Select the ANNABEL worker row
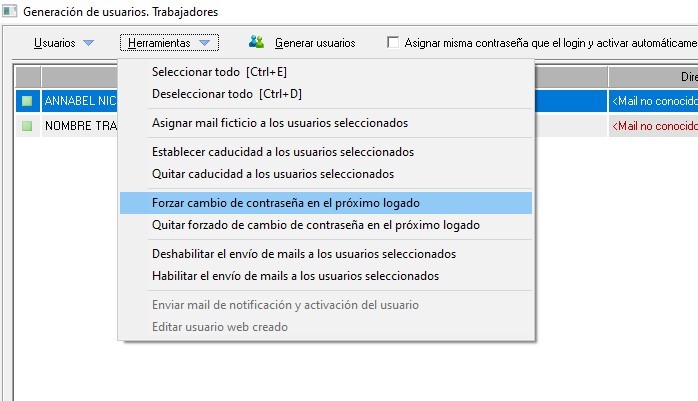 pos(80,101)
